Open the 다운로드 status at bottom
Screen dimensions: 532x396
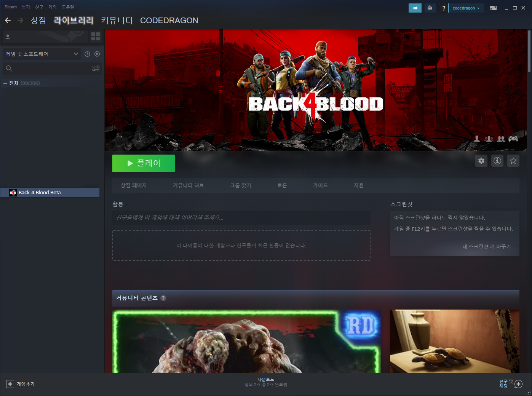(266, 382)
